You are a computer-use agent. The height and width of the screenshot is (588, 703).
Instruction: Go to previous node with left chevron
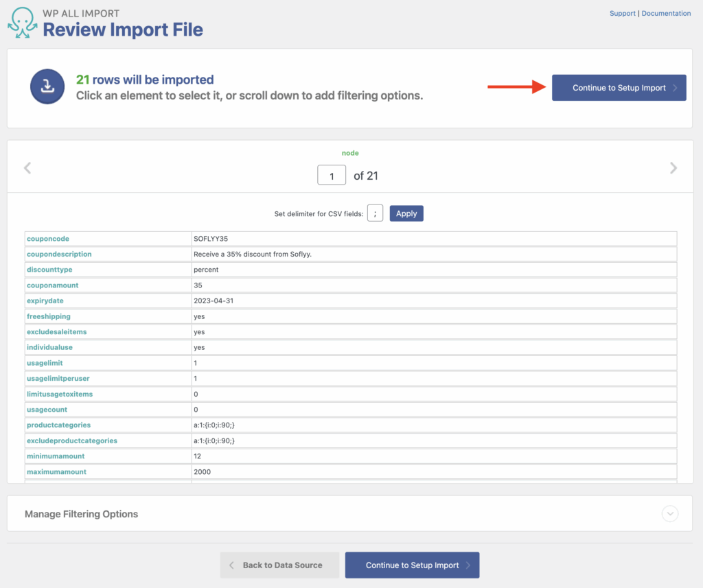[x=27, y=168]
